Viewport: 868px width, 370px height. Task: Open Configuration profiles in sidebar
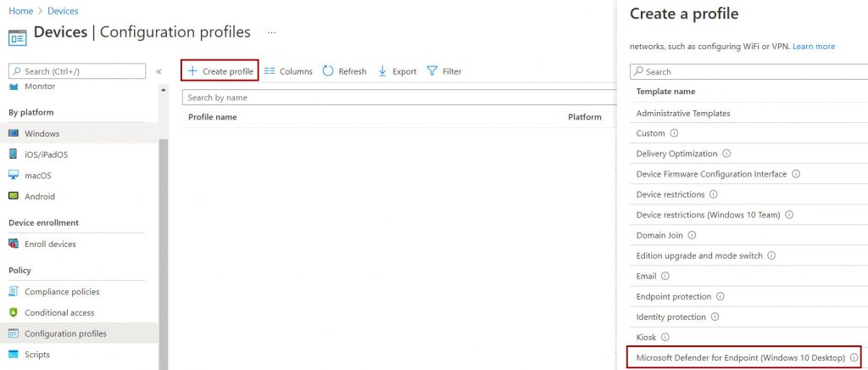click(x=66, y=334)
